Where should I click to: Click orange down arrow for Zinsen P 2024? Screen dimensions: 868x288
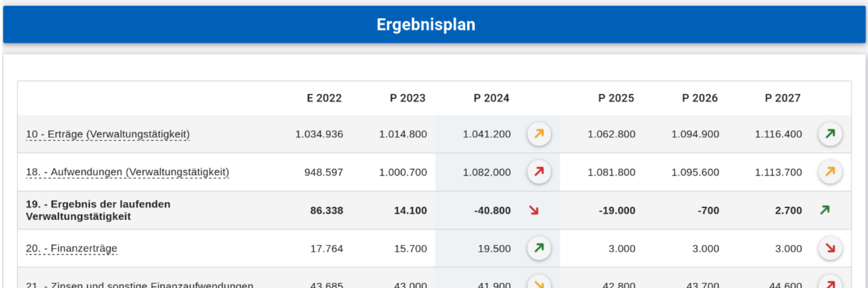(539, 283)
